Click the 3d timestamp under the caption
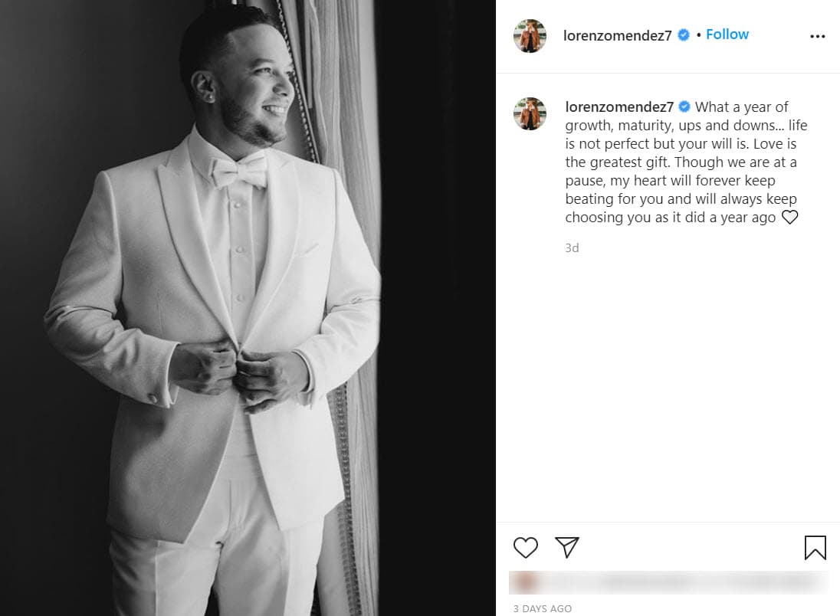840x616 pixels. tap(572, 247)
